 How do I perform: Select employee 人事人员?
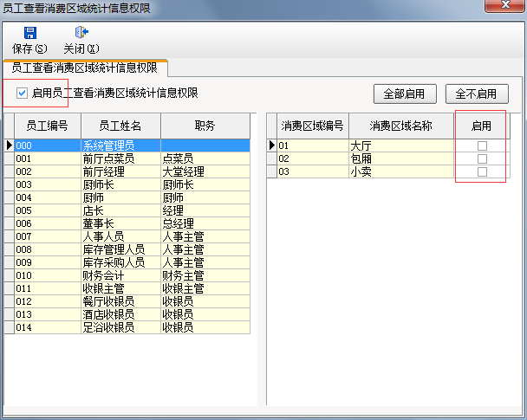pos(120,236)
